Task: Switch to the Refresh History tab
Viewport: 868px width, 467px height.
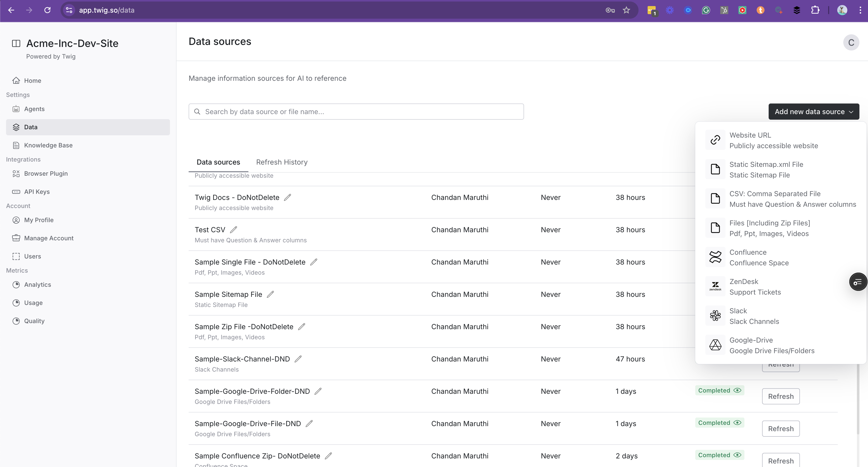Action: (x=282, y=162)
